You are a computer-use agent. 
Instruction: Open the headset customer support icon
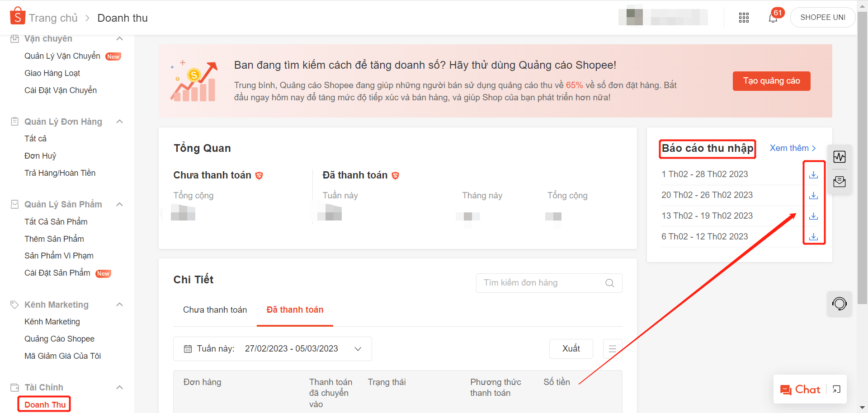click(x=839, y=304)
